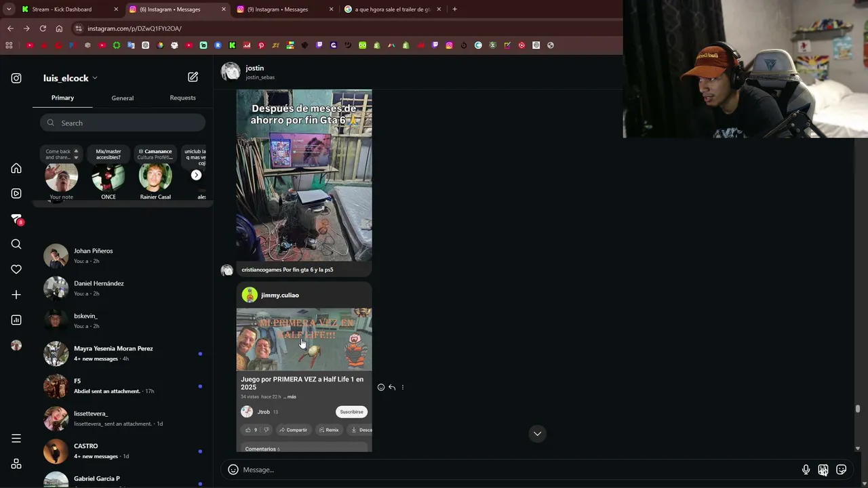This screenshot has width=868, height=488.
Task: Open the lissettevera_ conversation
Action: (x=122, y=418)
